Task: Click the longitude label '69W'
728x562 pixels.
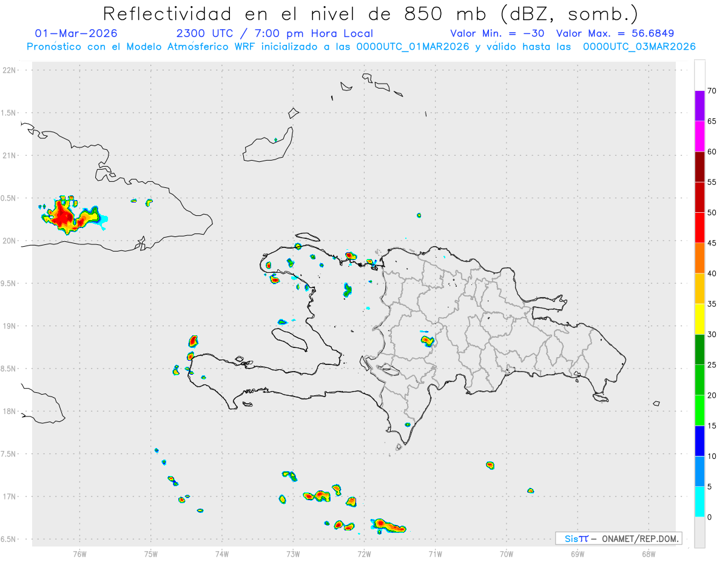Action: pyautogui.click(x=578, y=553)
